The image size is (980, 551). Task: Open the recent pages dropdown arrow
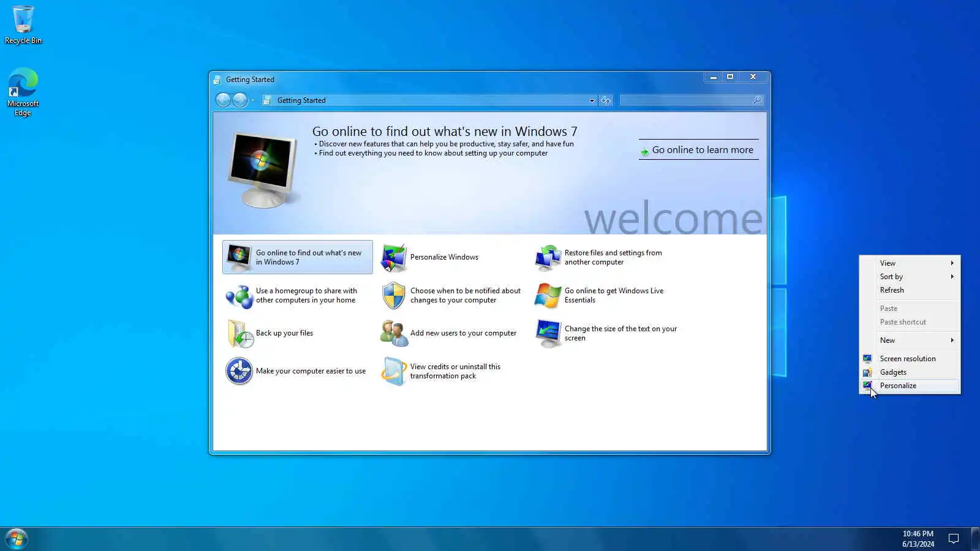[252, 100]
